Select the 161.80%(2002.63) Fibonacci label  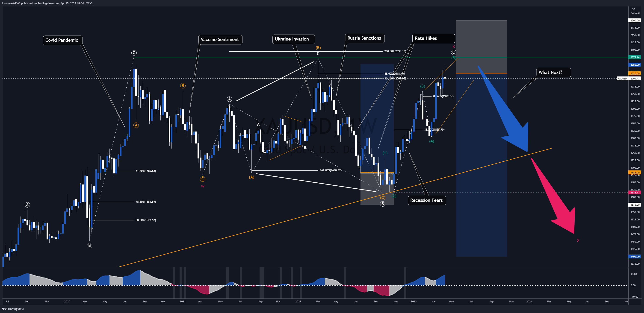click(x=395, y=79)
